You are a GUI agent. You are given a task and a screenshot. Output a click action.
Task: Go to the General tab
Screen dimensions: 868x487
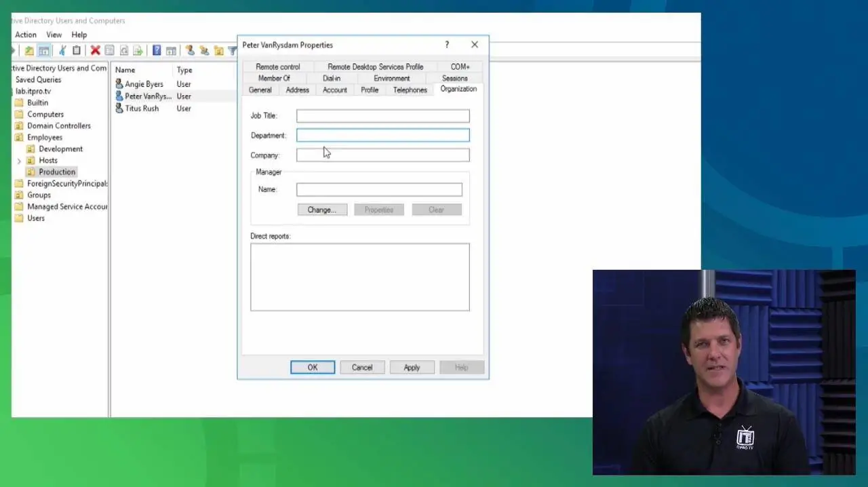260,90
